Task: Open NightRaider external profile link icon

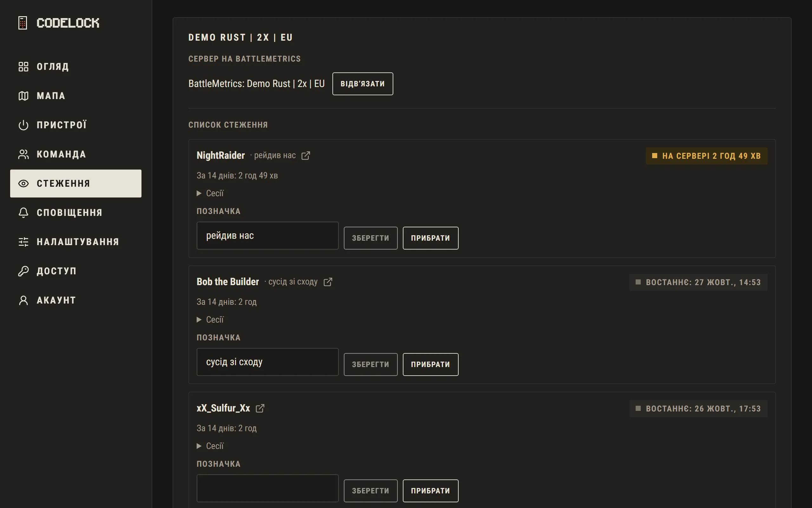Action: (306, 156)
